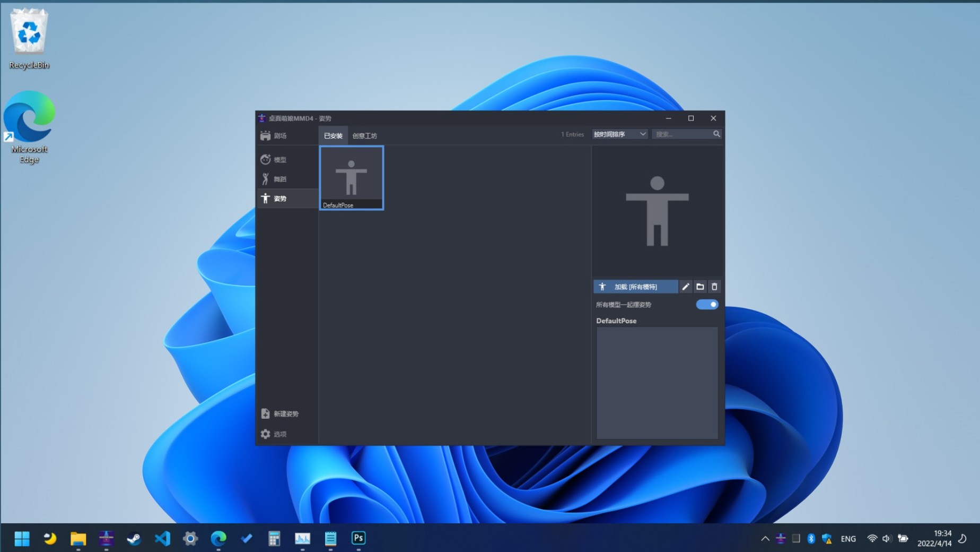Open the To Do checkmark taskbar icon

[247, 539]
